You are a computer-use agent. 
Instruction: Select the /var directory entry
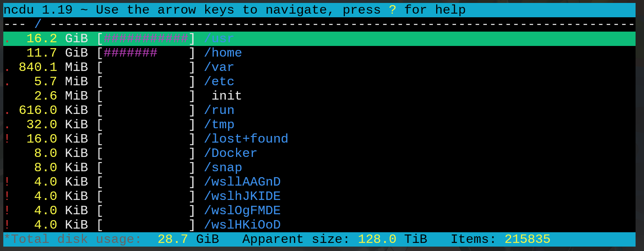click(x=219, y=67)
